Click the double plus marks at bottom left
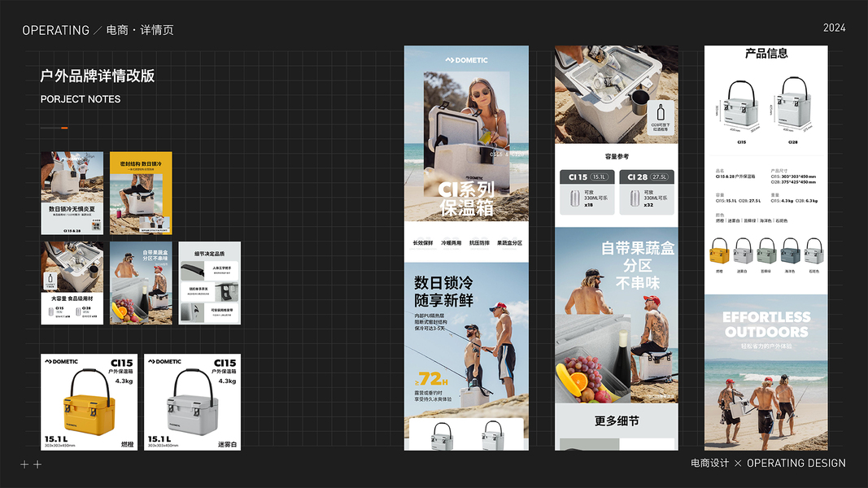 [x=31, y=464]
